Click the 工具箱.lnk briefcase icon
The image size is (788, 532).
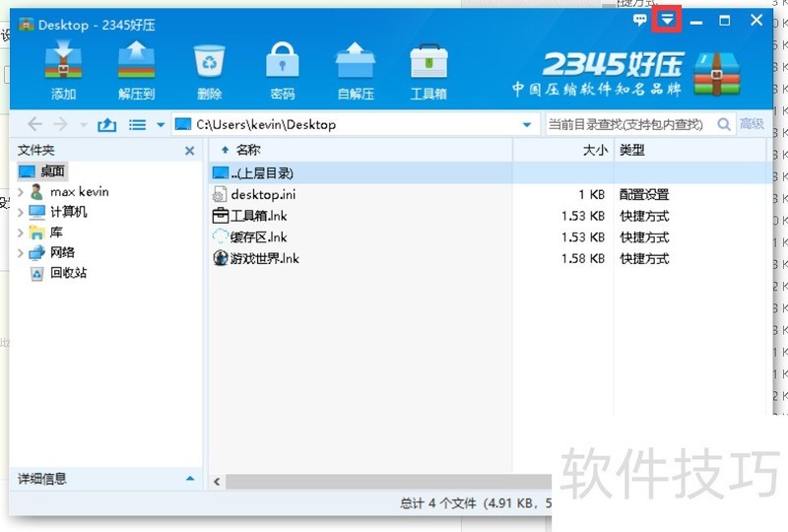pos(220,216)
